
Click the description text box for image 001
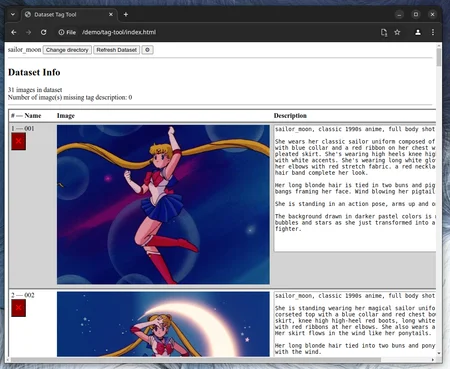coord(355,188)
